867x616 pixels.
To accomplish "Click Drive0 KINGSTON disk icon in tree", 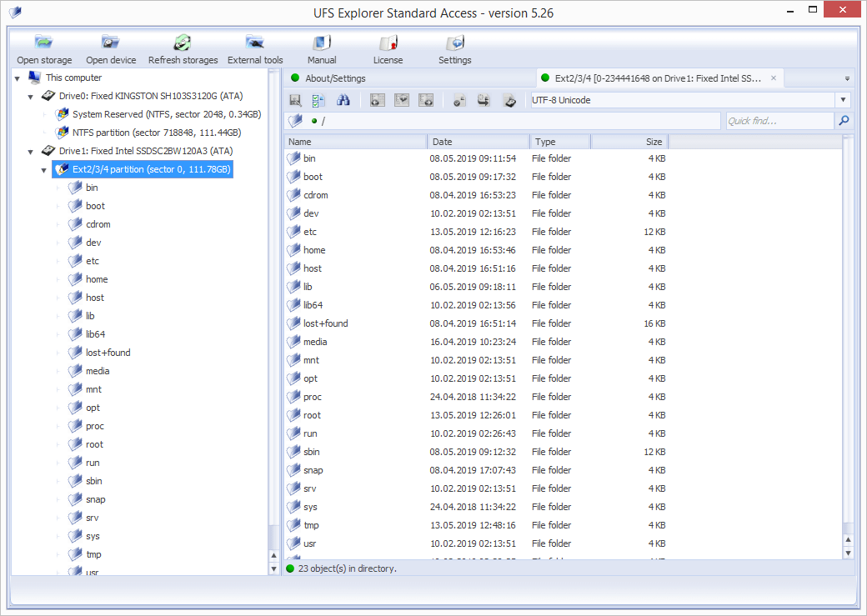I will pyautogui.click(x=48, y=96).
